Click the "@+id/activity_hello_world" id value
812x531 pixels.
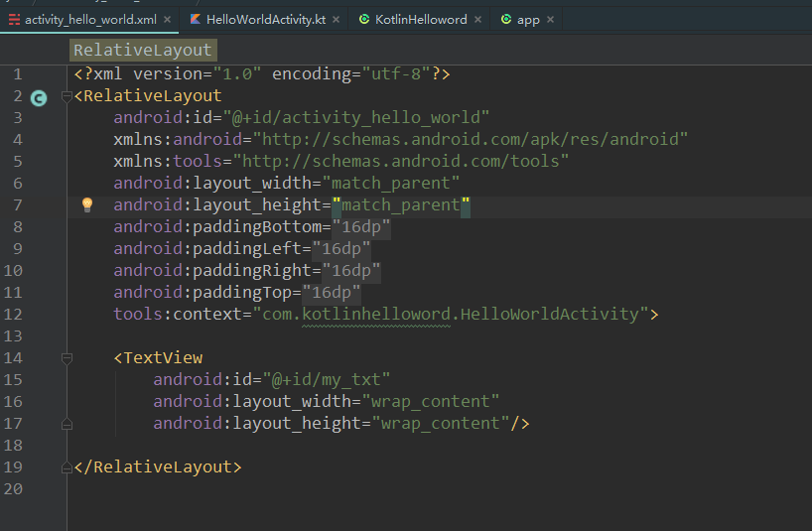coord(355,118)
